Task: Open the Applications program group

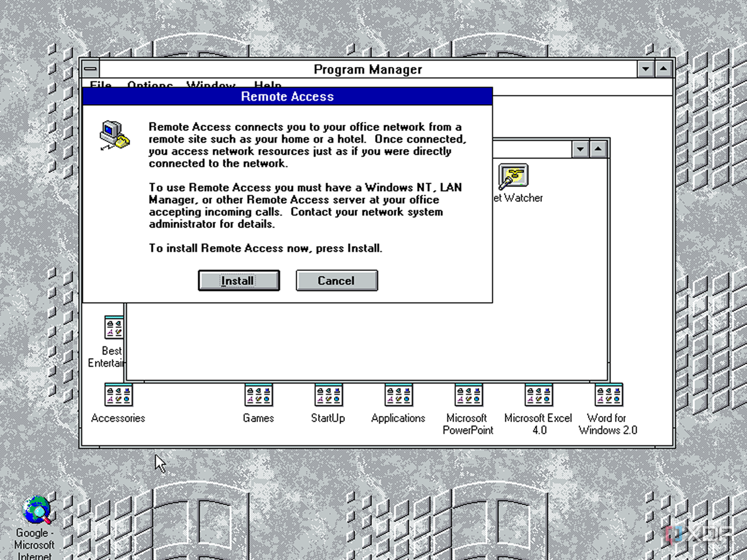Action: tap(399, 395)
